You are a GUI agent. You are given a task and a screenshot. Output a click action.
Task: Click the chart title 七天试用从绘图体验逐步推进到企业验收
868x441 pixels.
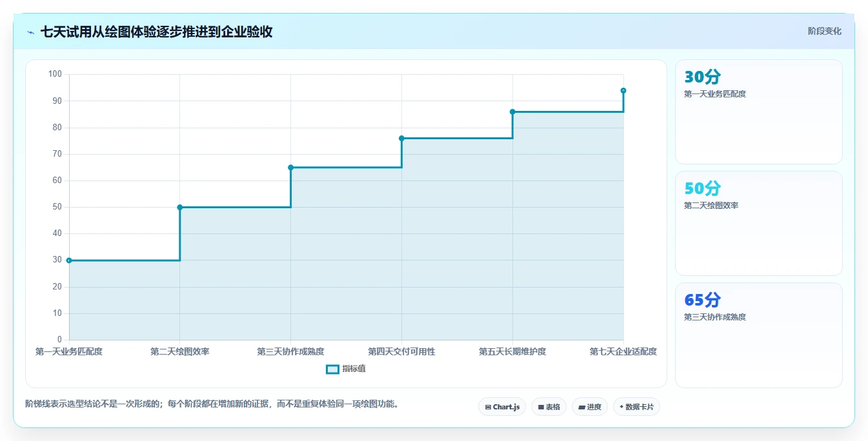pos(156,32)
